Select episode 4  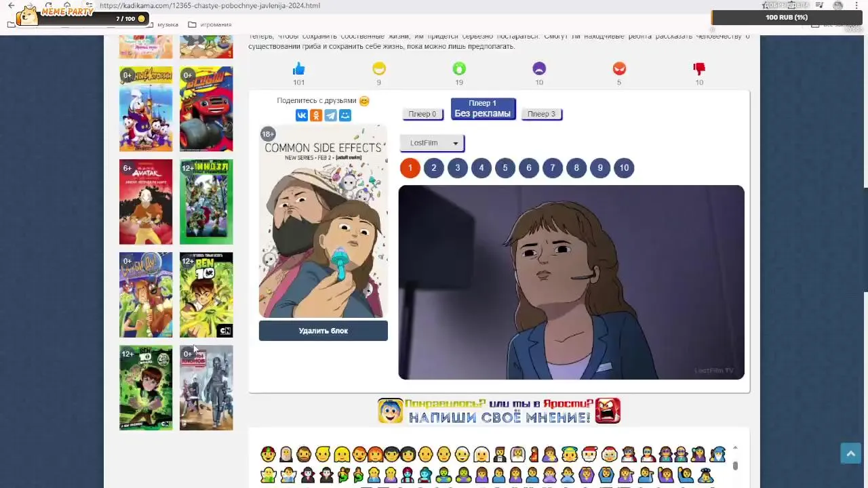click(481, 168)
